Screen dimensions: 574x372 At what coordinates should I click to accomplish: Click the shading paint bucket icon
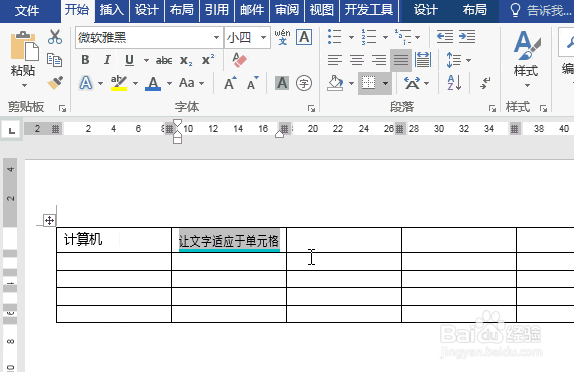pyautogui.click(x=335, y=83)
